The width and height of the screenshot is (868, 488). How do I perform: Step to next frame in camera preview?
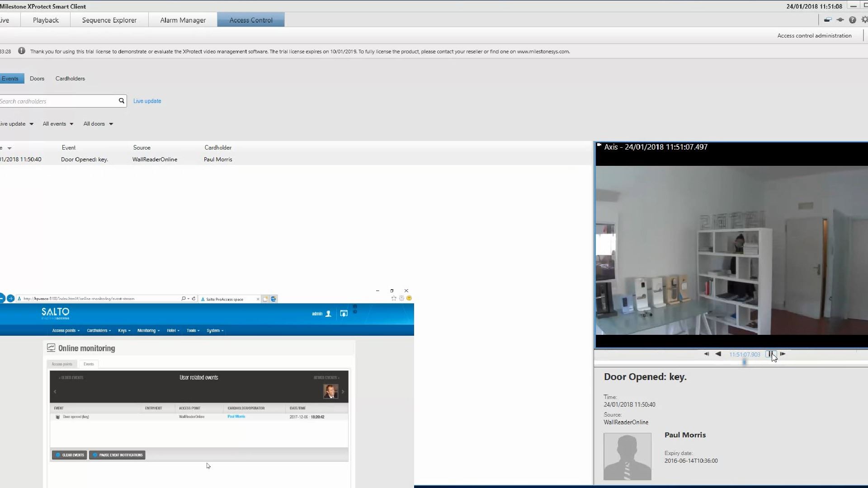pyautogui.click(x=783, y=354)
